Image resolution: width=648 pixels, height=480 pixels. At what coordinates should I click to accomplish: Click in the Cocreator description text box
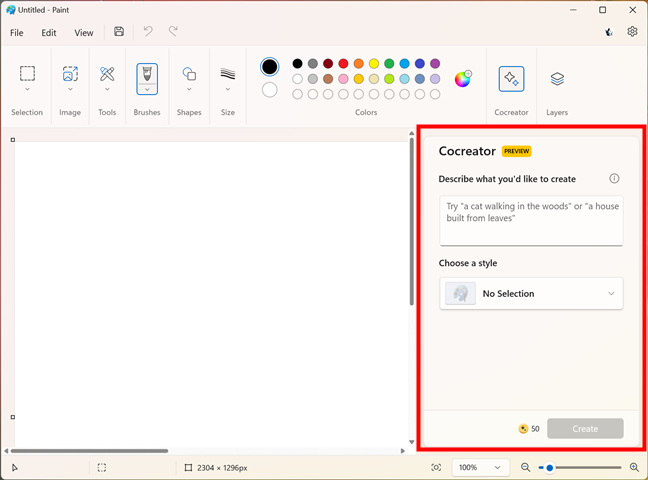pyautogui.click(x=531, y=221)
